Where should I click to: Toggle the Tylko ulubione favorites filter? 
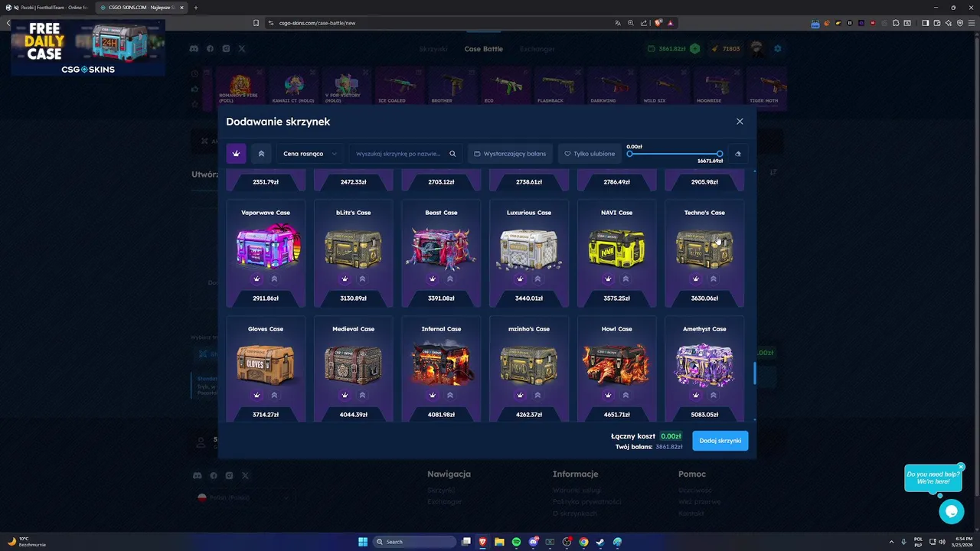coord(590,154)
